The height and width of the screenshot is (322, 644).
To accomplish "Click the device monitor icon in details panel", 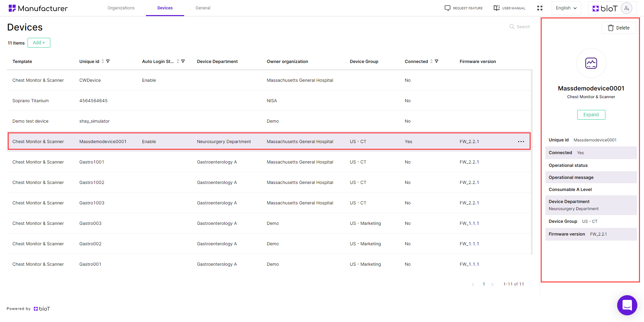I will coord(591,63).
